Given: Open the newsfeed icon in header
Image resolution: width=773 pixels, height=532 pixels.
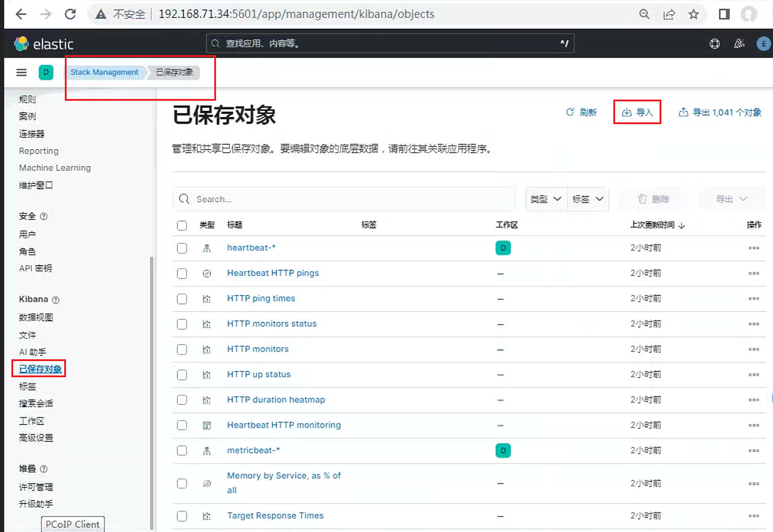Looking at the screenshot, I should 739,44.
